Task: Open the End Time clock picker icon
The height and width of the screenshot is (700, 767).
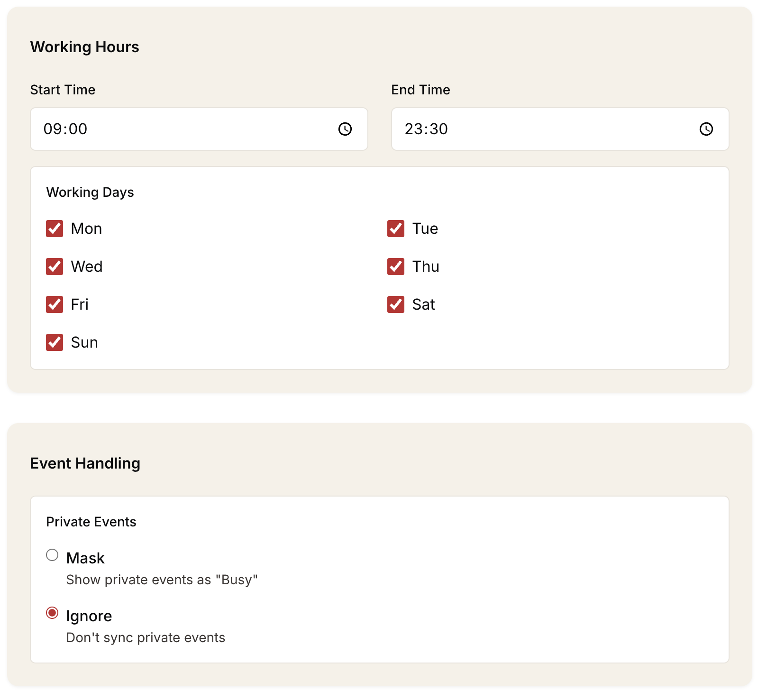Action: tap(706, 129)
